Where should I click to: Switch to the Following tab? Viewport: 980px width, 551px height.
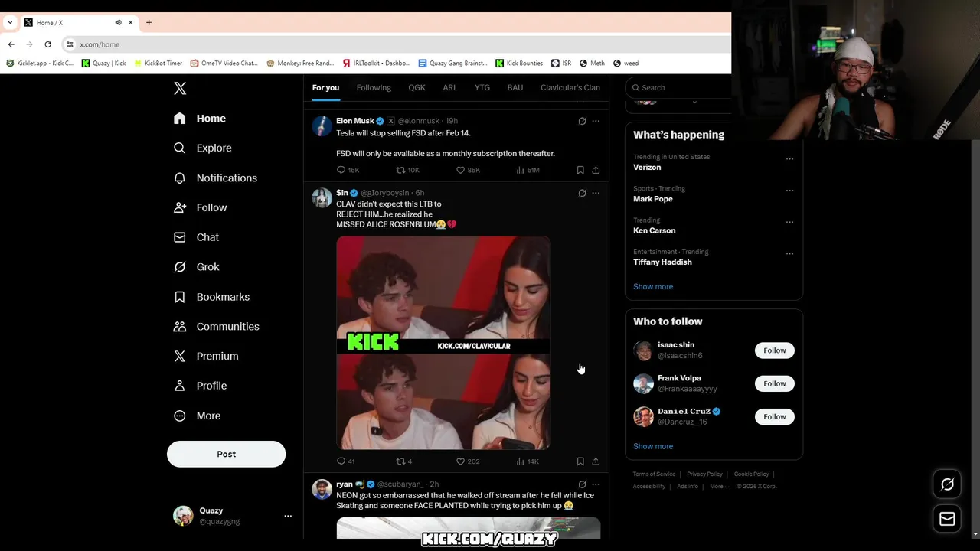[x=374, y=87]
